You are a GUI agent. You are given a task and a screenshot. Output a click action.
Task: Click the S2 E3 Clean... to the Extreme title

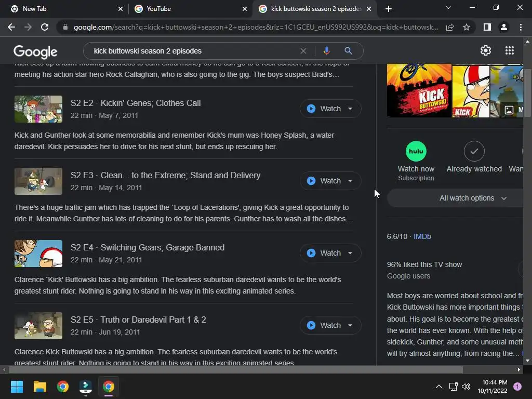coord(166,176)
